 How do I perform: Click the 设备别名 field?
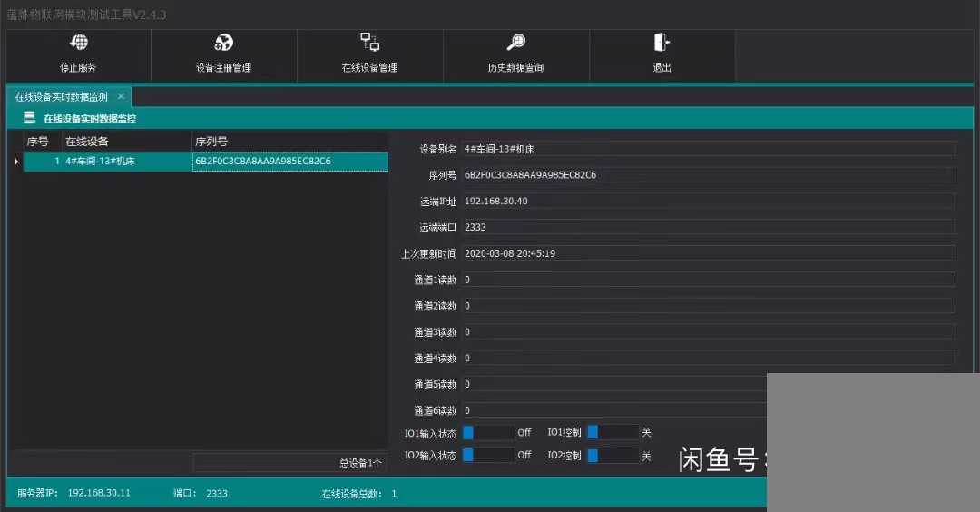click(x=709, y=149)
